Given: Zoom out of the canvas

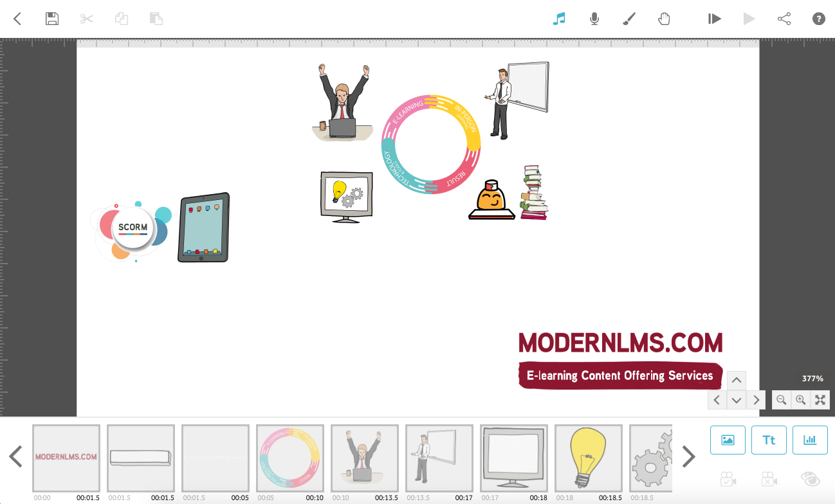Looking at the screenshot, I should coord(782,400).
